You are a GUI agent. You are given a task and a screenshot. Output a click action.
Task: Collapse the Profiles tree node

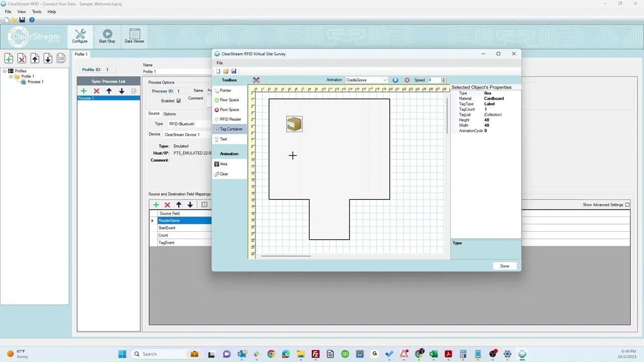pos(5,71)
